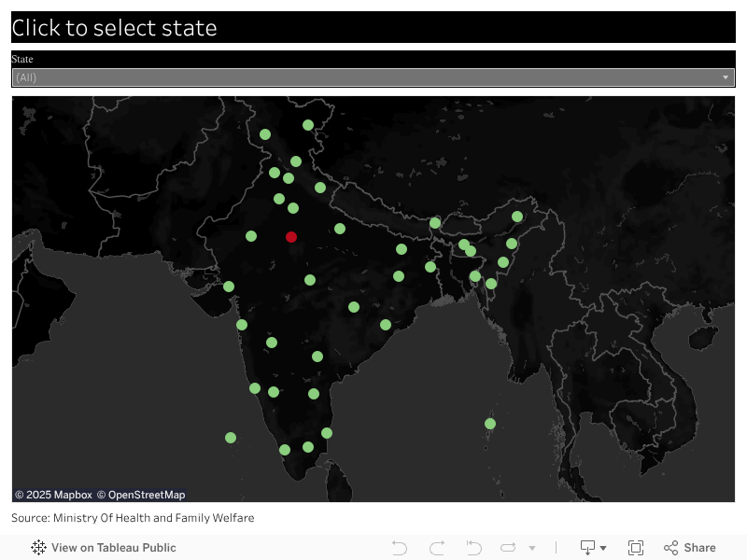Expand the State filter dropdown
The image size is (747, 560).
click(x=726, y=77)
